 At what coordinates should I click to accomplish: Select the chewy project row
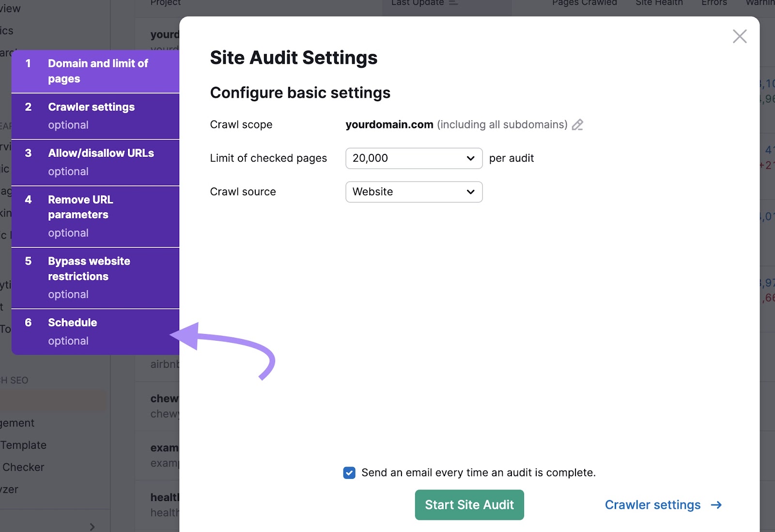point(165,398)
